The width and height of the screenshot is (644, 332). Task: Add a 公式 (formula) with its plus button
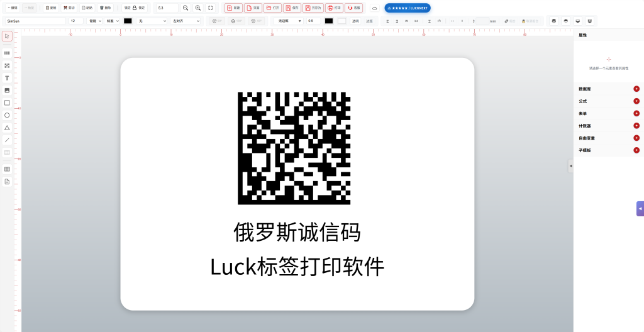(636, 101)
